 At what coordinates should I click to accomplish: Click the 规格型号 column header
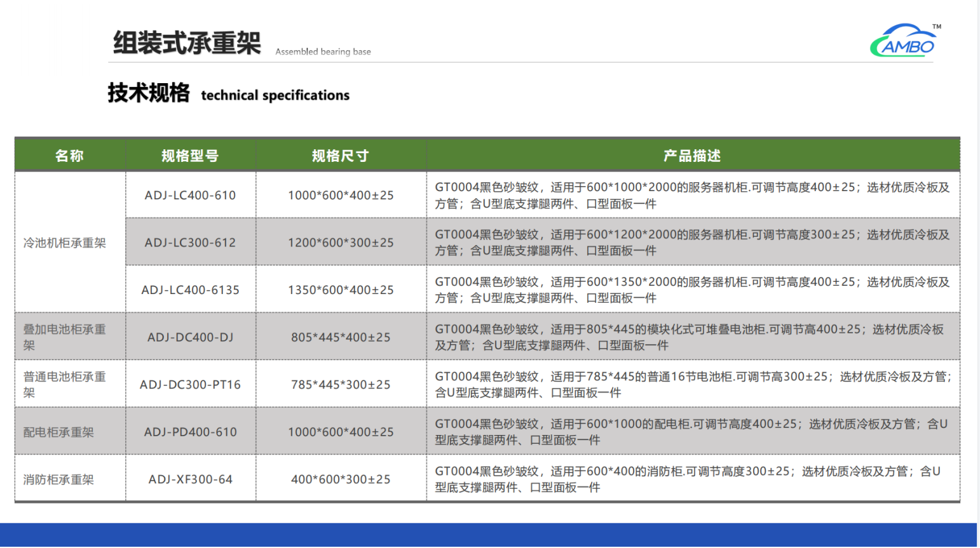point(190,156)
